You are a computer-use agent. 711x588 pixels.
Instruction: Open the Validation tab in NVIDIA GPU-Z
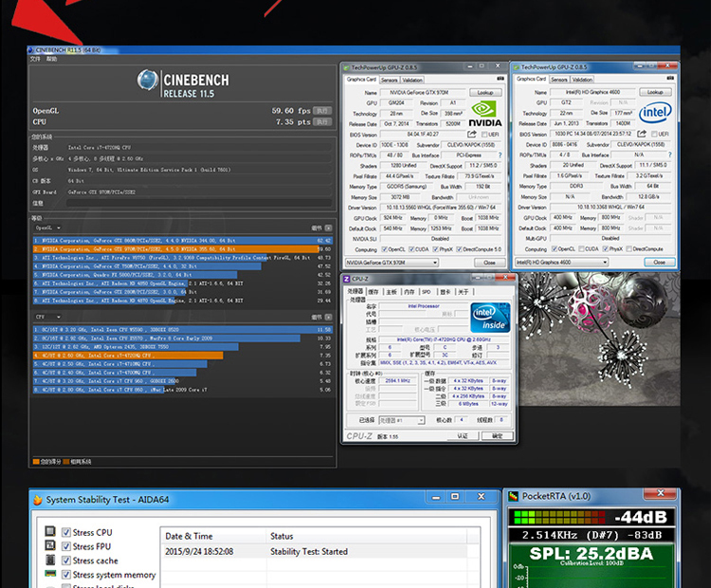point(412,81)
